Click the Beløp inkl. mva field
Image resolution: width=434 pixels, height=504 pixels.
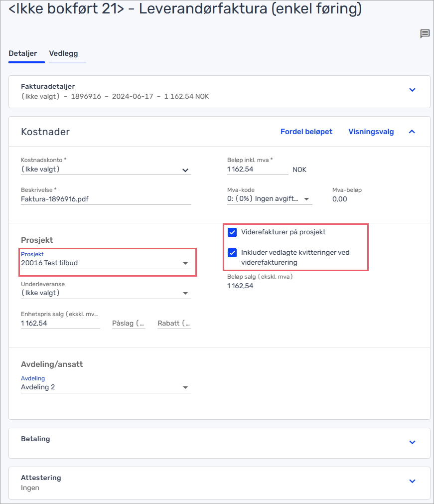click(257, 169)
